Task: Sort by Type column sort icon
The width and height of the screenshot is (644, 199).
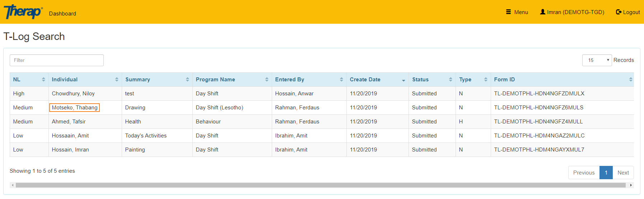Action: coord(486,80)
